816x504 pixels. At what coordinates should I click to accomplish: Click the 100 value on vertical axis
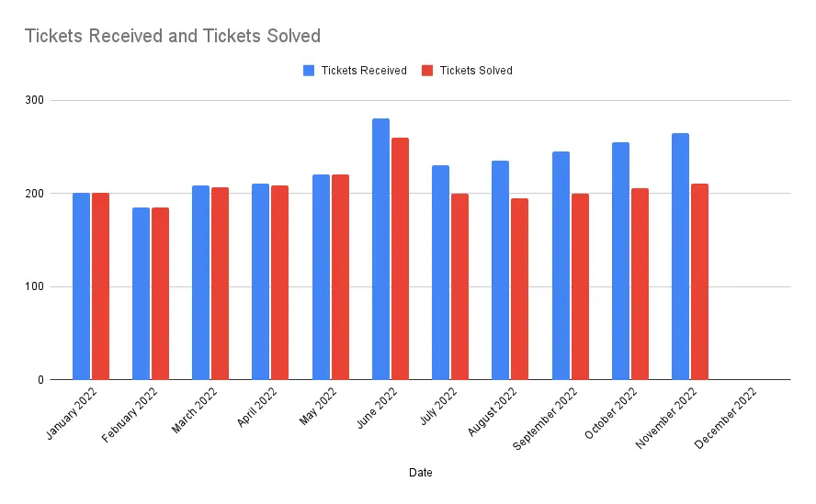pyautogui.click(x=34, y=286)
